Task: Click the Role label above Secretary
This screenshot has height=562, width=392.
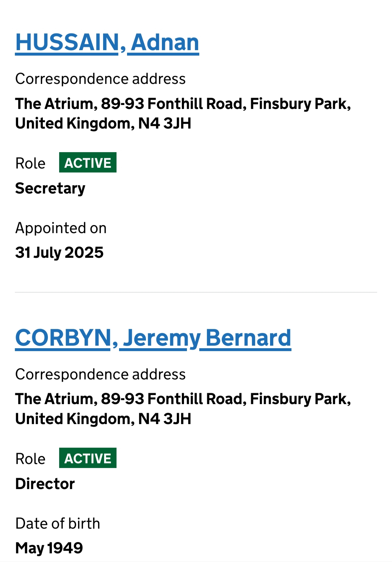Action: click(30, 163)
